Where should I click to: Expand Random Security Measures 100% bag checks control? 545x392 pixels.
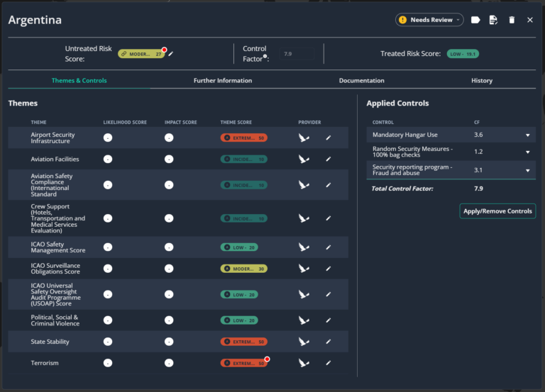click(528, 152)
